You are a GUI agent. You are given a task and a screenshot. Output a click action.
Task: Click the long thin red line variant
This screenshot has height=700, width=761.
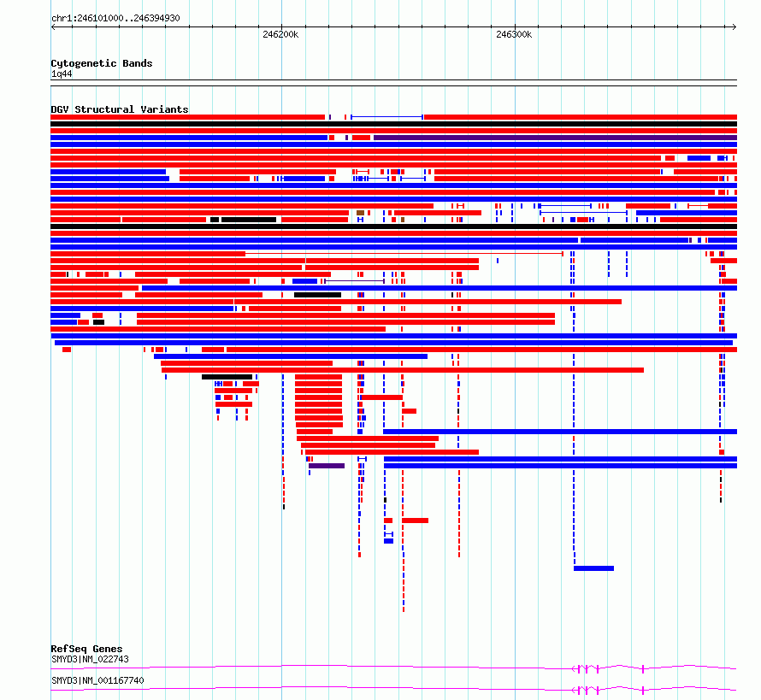click(x=404, y=254)
